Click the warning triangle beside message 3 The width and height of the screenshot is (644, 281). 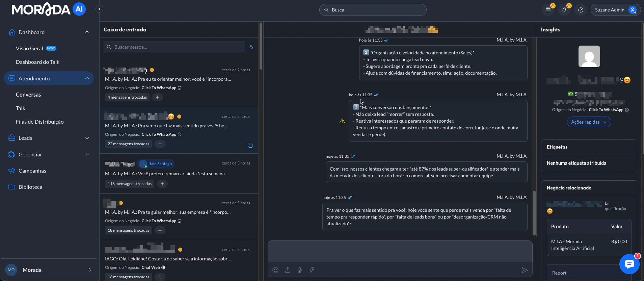point(342,121)
